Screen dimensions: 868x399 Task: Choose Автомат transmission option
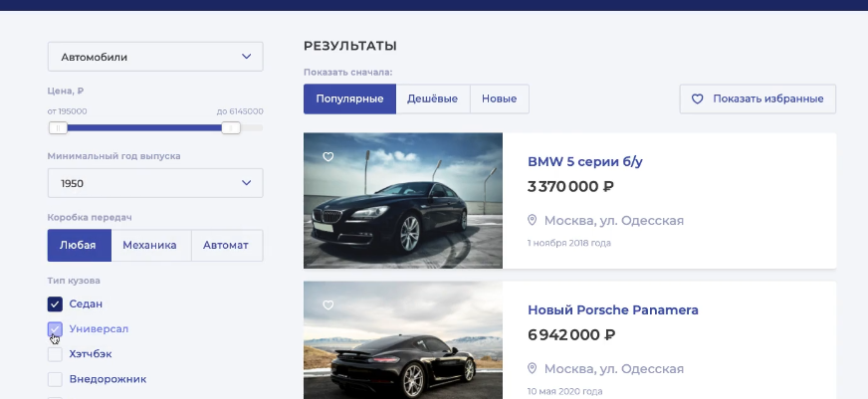coord(227,245)
